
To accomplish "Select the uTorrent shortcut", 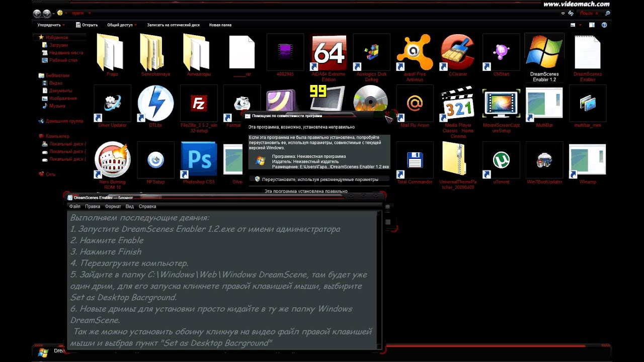I will point(501,162).
